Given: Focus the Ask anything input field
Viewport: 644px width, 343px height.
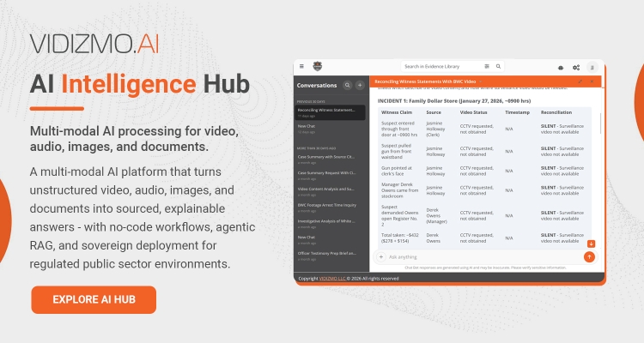Looking at the screenshot, I should coord(484,257).
